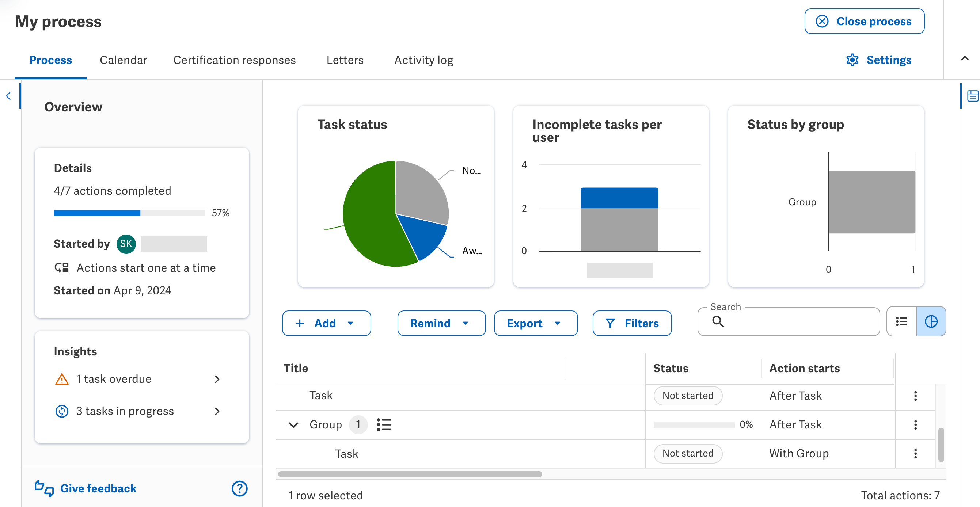The height and width of the screenshot is (507, 980).
Task: Click the funnel icon on Filters
Action: (610, 323)
